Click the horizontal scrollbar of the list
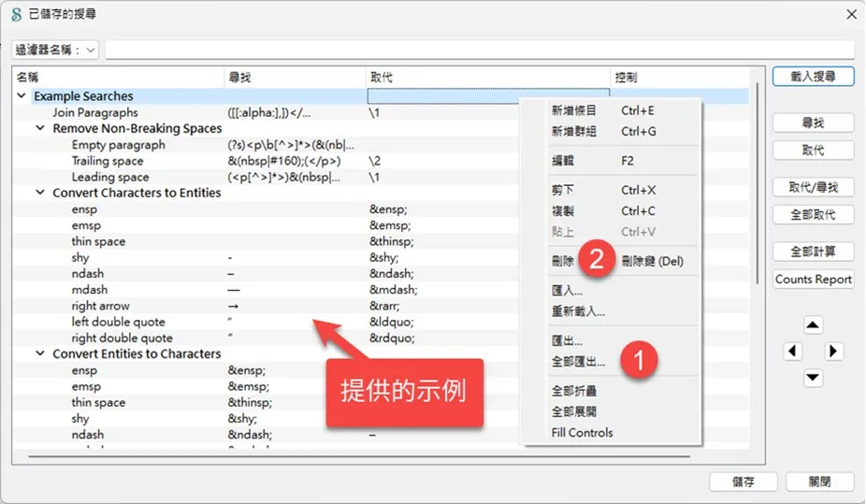This screenshot has width=866, height=504. pos(359,456)
